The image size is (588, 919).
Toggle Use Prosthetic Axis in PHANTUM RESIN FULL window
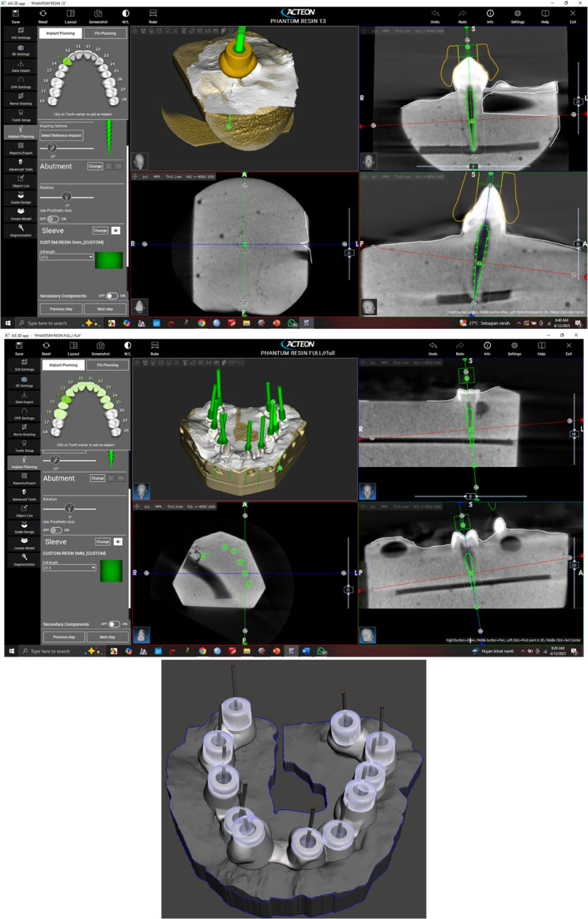(55, 530)
